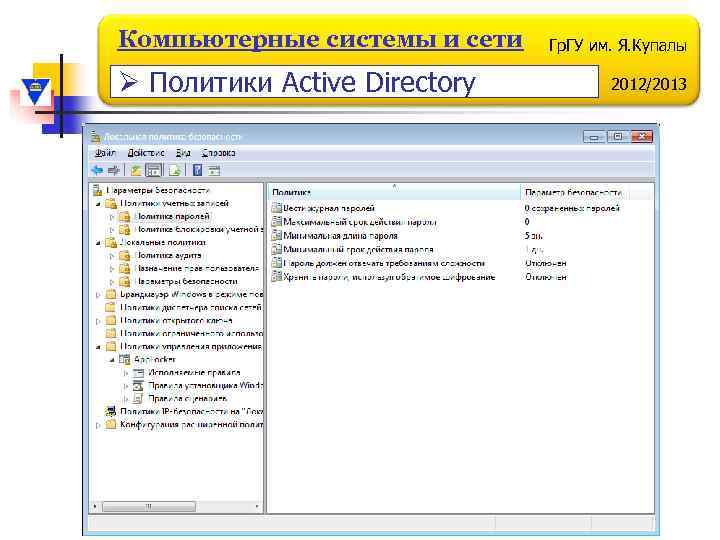The height and width of the screenshot is (540, 720).
Task: Click the Up one level folder icon
Action: click(135, 171)
